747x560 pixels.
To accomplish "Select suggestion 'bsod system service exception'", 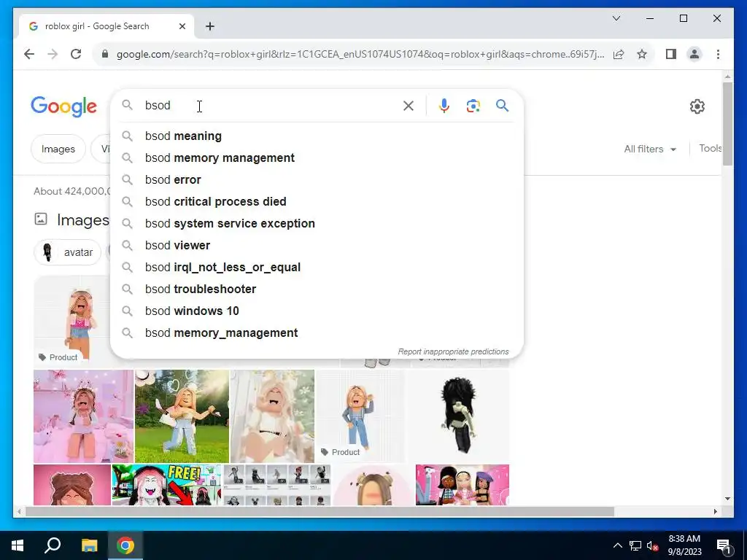I will pyautogui.click(x=317, y=224).
